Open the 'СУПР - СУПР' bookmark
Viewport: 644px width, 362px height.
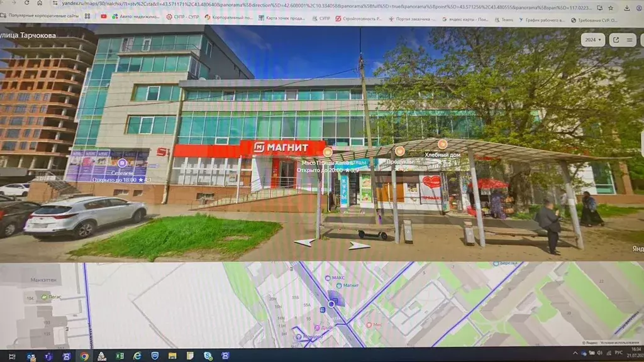(x=182, y=17)
